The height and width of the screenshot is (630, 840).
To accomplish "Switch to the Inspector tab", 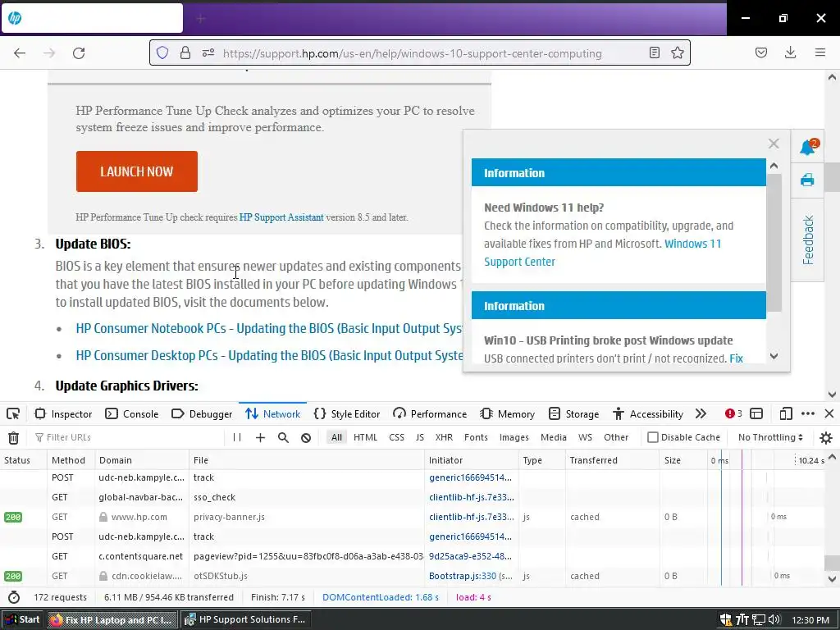I will point(63,413).
